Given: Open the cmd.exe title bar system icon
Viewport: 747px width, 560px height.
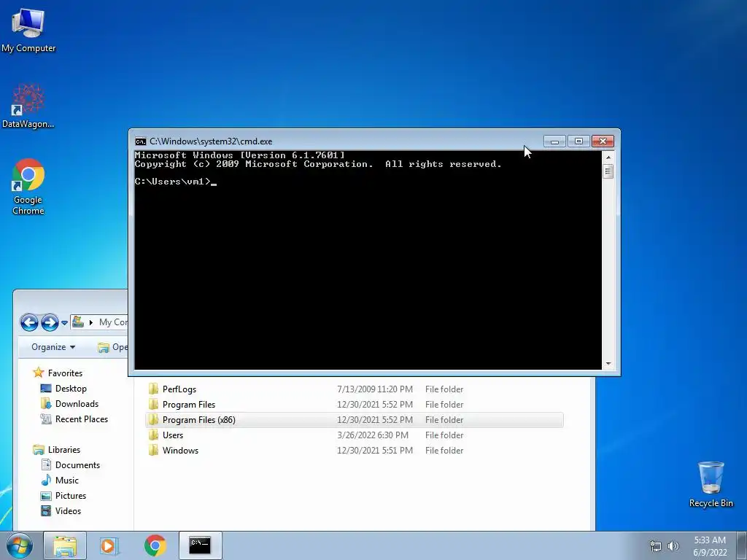Looking at the screenshot, I should pyautogui.click(x=141, y=141).
